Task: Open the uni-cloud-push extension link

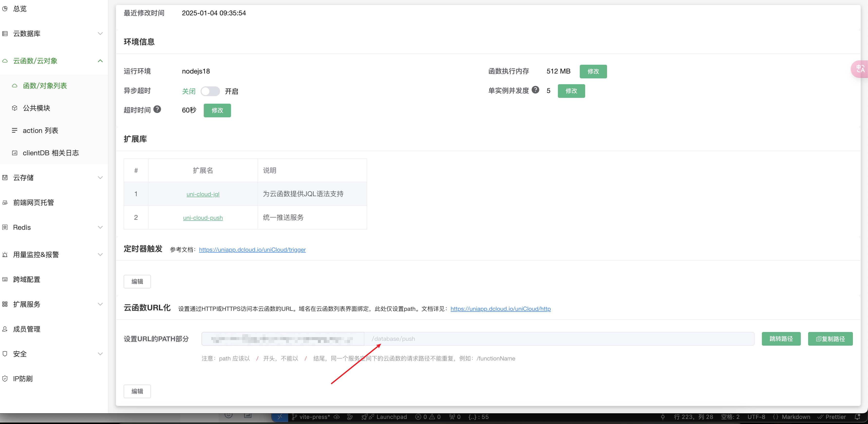Action: coord(203,218)
